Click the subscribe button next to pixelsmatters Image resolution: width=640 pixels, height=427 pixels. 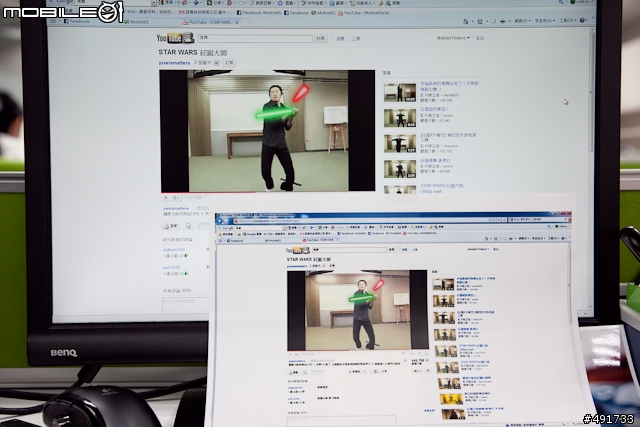pyautogui.click(x=229, y=63)
